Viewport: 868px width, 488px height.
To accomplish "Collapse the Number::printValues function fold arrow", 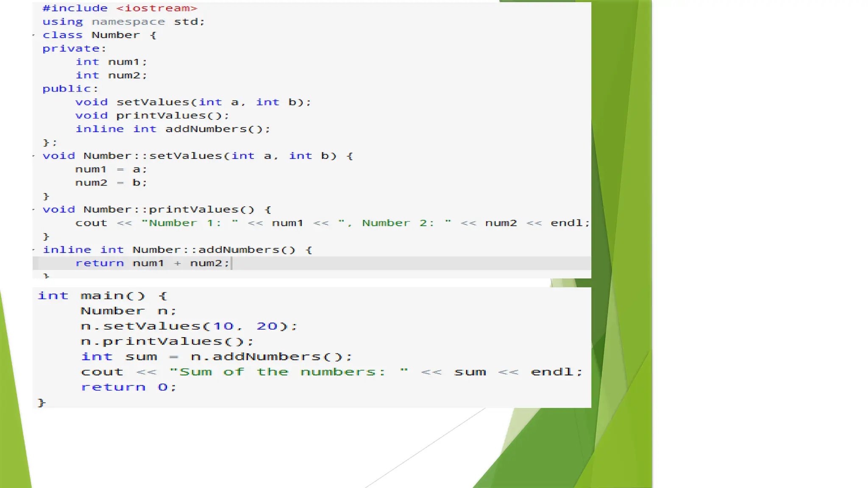I will tap(34, 209).
